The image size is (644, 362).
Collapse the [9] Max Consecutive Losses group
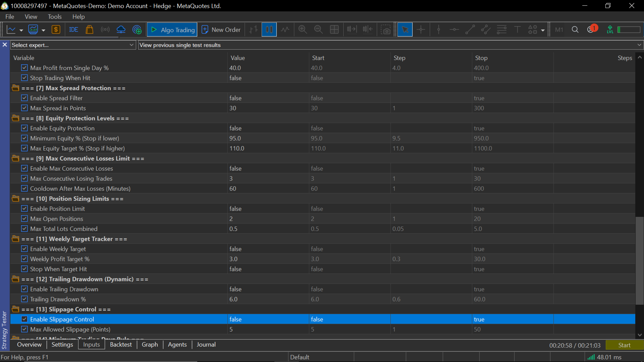coord(15,159)
